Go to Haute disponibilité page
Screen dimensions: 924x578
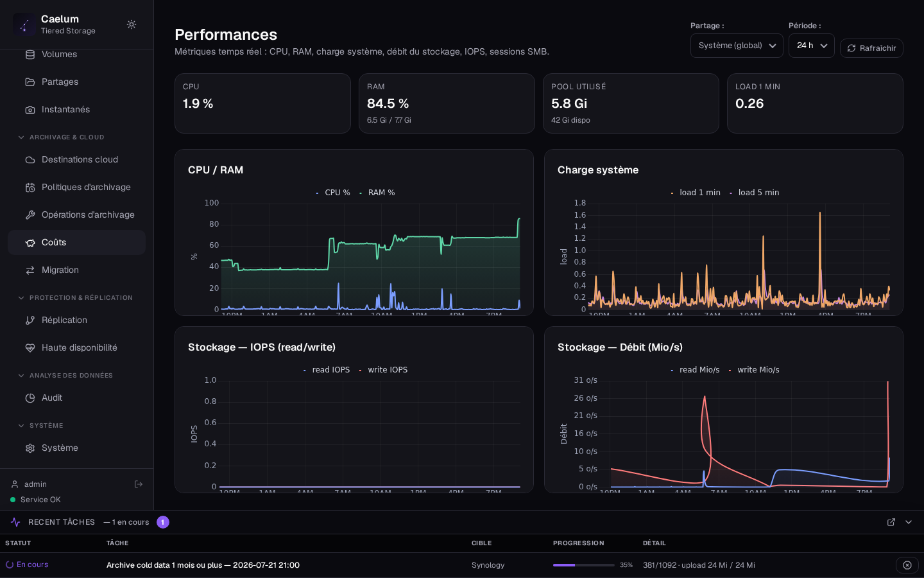(x=76, y=348)
